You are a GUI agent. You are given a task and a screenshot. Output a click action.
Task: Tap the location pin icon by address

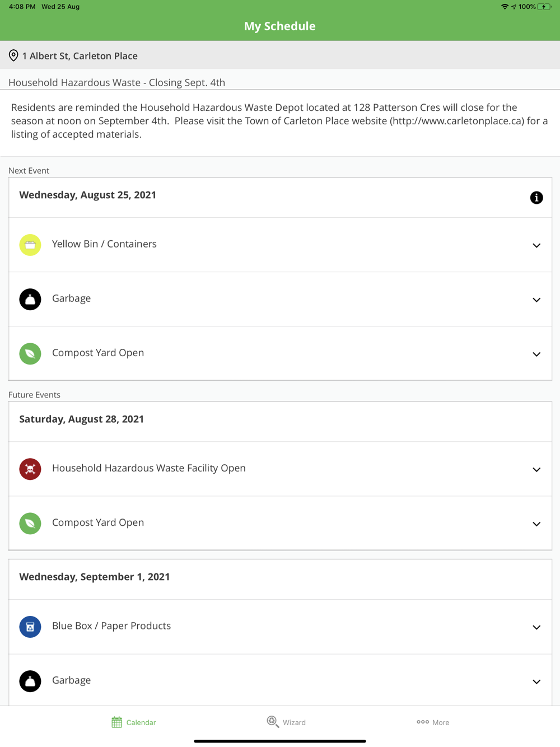tap(13, 55)
